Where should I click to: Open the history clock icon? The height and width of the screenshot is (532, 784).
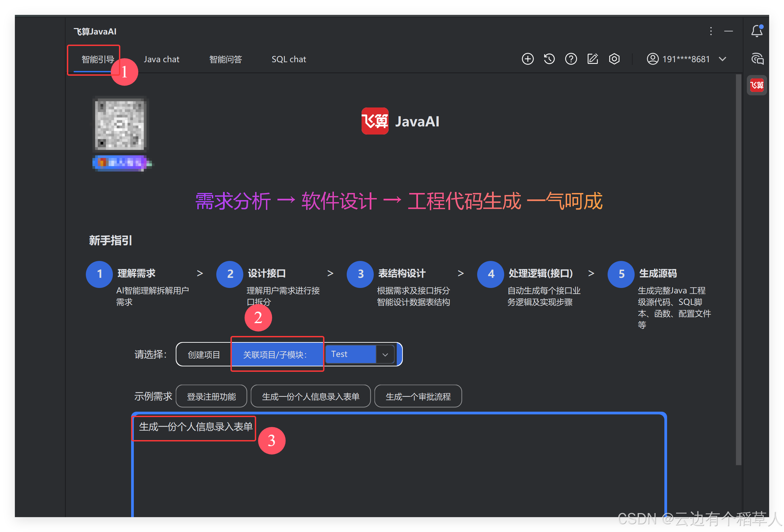click(x=549, y=59)
